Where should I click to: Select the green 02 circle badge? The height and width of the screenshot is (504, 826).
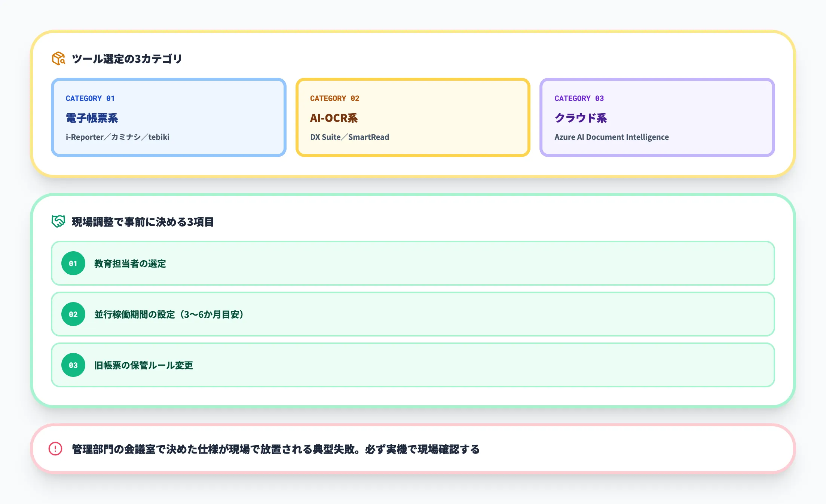pyautogui.click(x=73, y=314)
